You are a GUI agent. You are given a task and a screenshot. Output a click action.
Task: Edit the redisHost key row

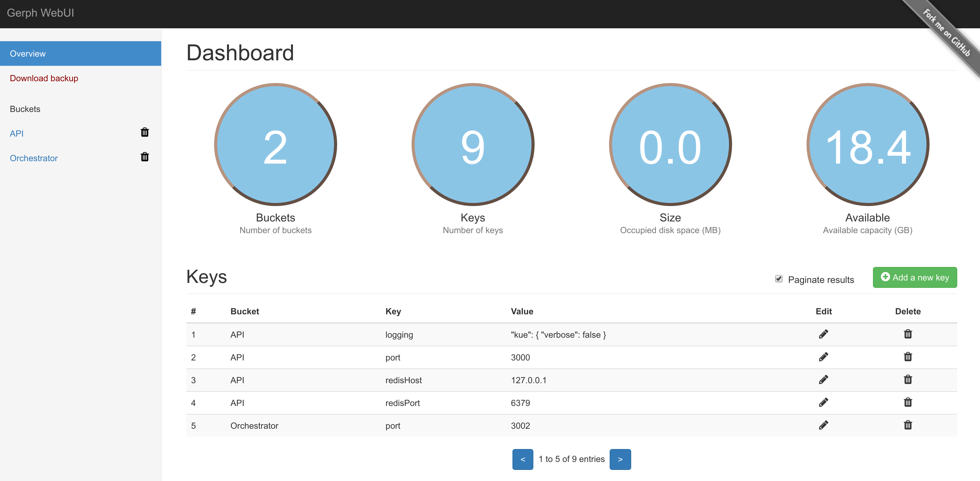[823, 380]
